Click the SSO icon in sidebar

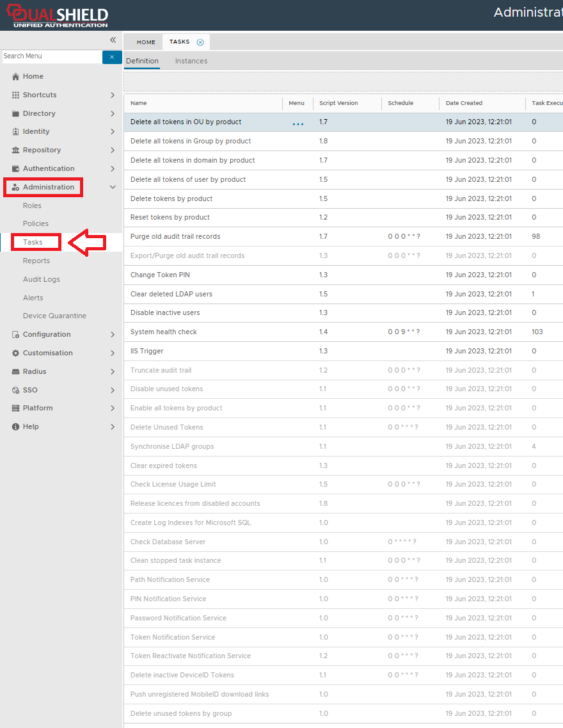16,391
